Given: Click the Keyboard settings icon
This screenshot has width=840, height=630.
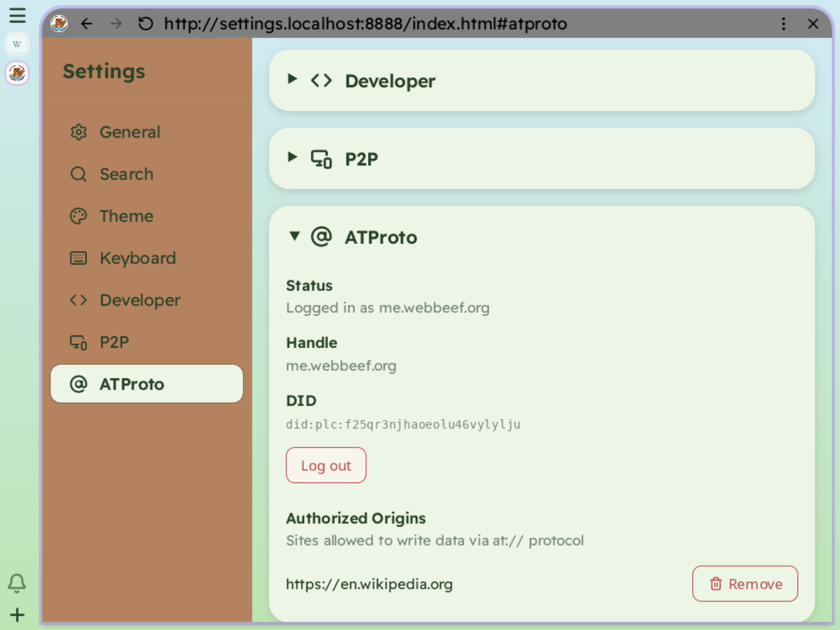Looking at the screenshot, I should tap(79, 258).
